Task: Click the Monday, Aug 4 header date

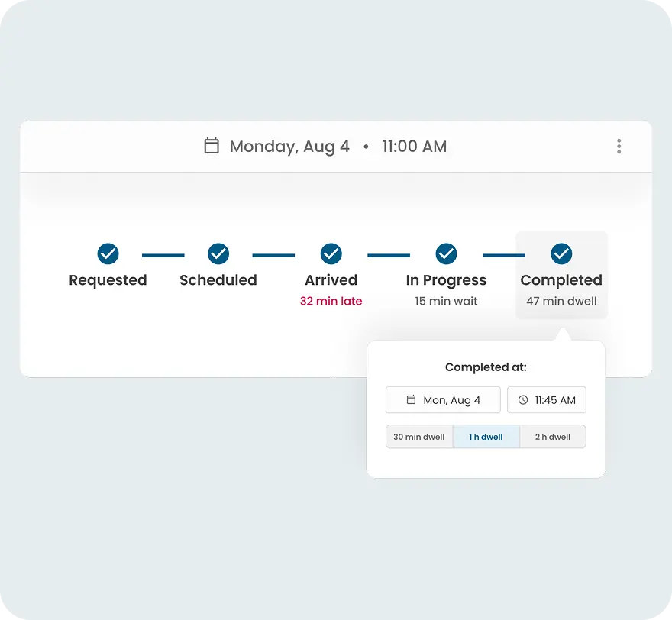Action: point(289,147)
